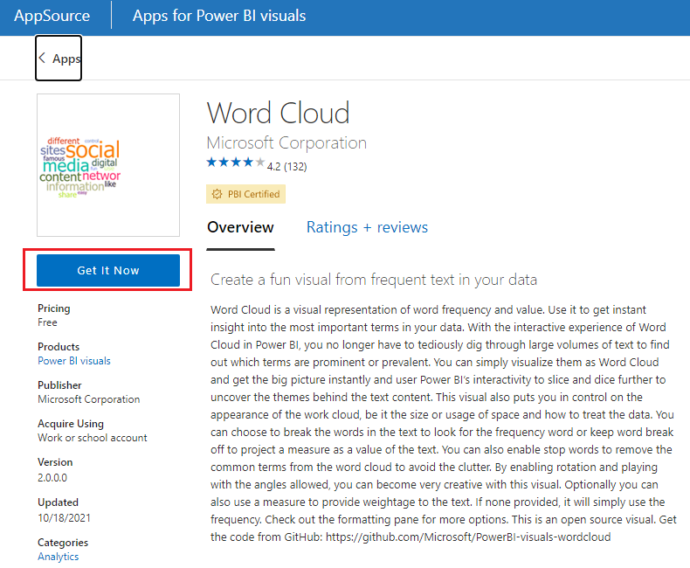Click the 'Create a fun visual' heading

pyautogui.click(x=374, y=280)
